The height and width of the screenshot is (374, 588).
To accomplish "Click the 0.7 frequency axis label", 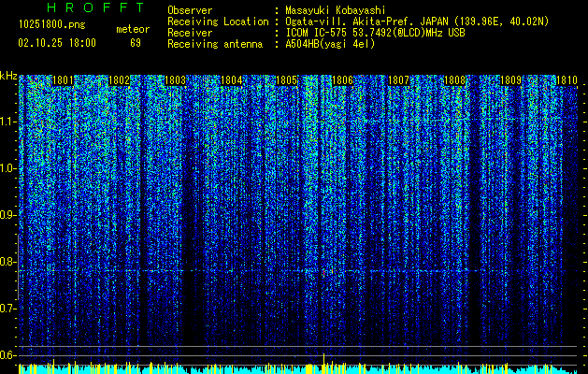I will (x=7, y=309).
